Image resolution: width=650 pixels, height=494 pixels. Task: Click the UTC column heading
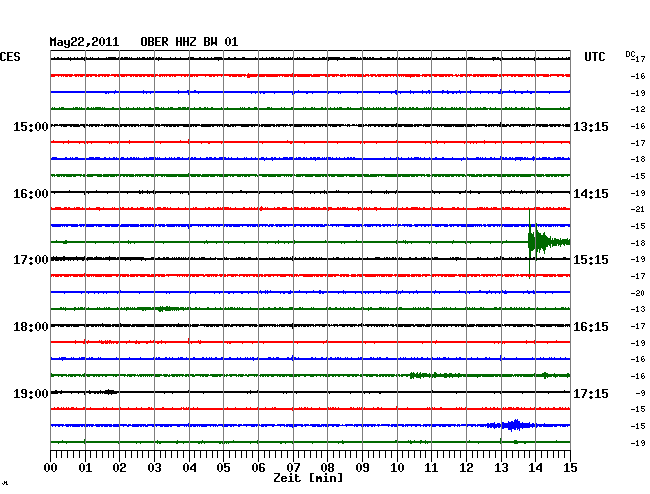coord(594,57)
